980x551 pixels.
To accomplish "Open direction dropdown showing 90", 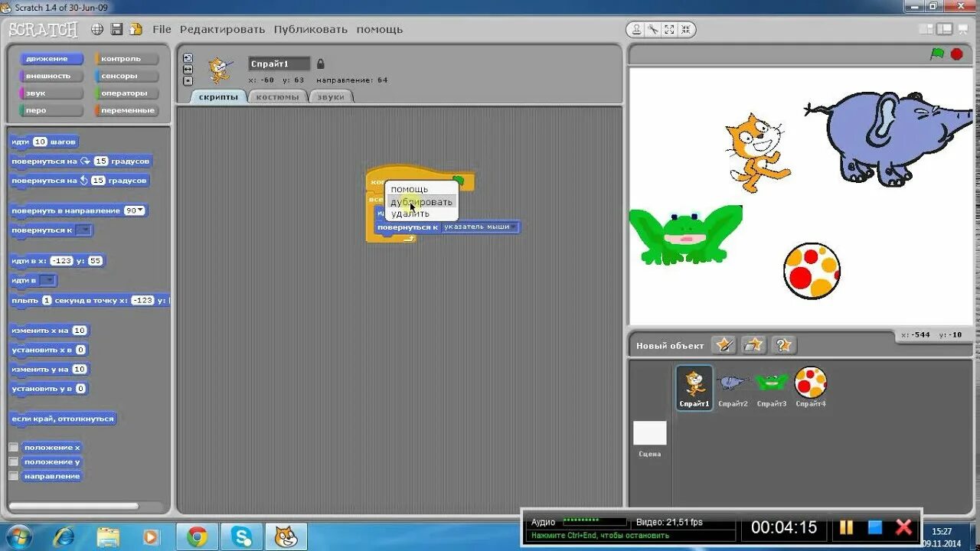I will point(135,210).
